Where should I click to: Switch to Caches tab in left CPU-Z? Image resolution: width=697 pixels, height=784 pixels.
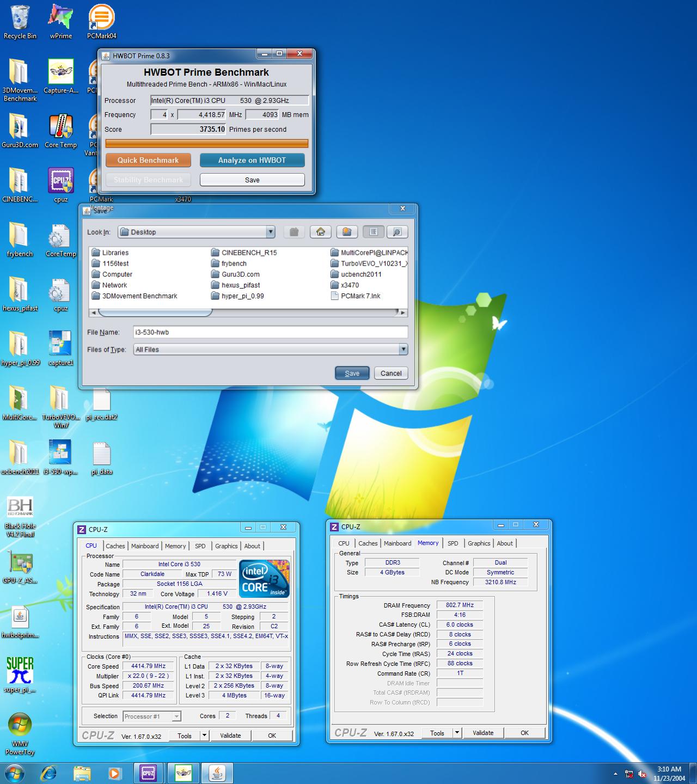coord(115,546)
